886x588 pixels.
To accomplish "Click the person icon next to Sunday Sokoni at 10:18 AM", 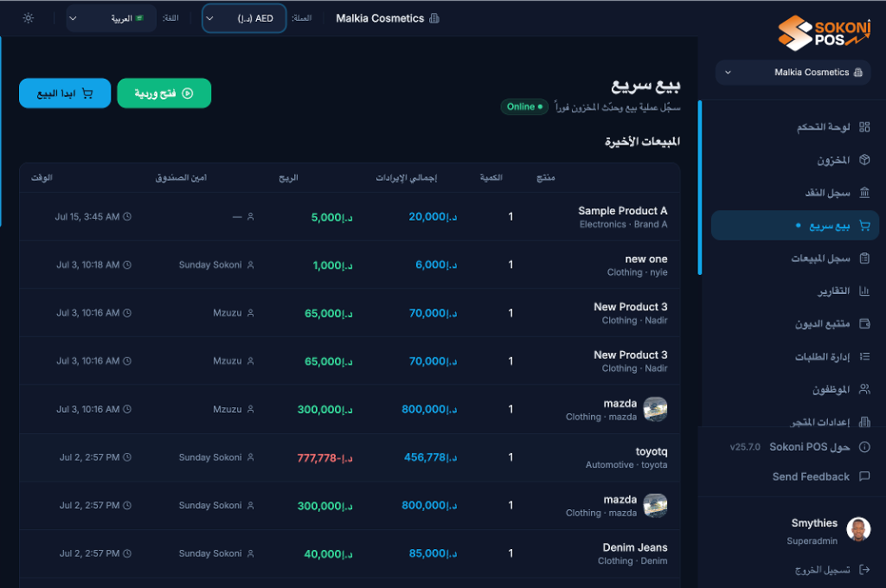I will pos(250,265).
